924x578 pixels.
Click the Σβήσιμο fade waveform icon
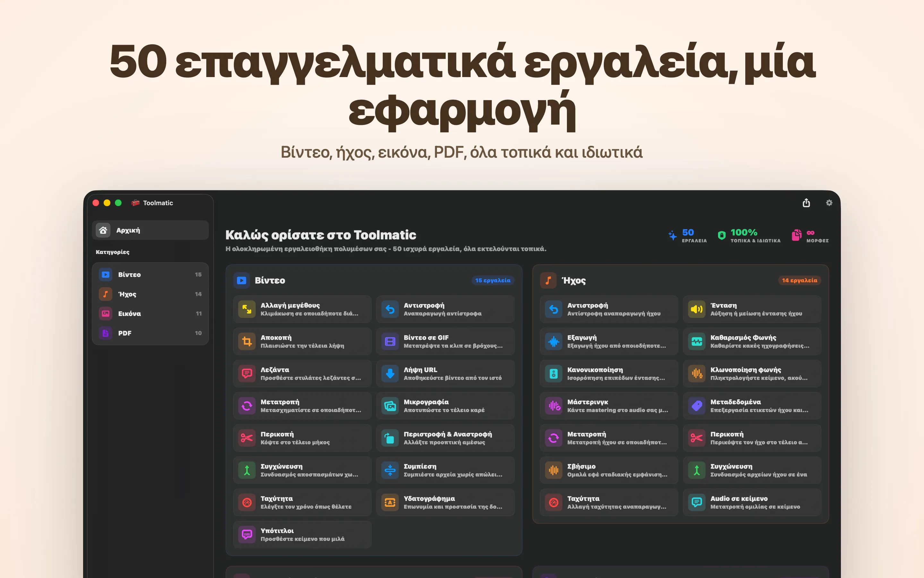point(554,470)
